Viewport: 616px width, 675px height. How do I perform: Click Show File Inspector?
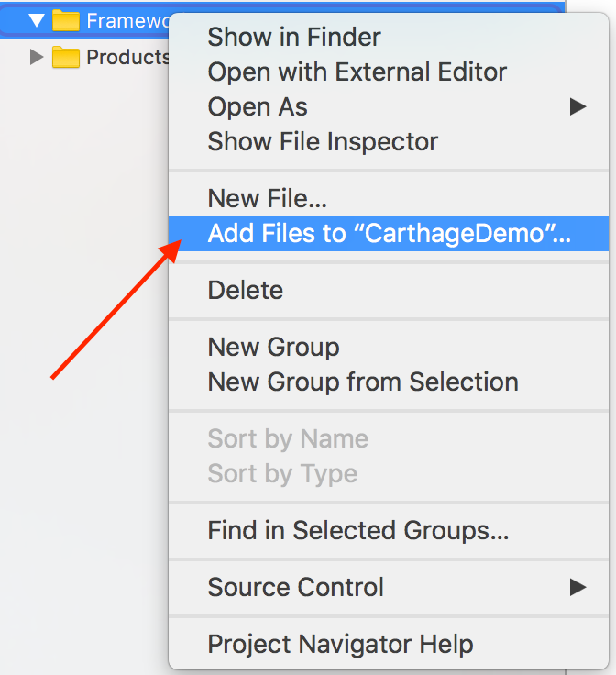coord(323,141)
